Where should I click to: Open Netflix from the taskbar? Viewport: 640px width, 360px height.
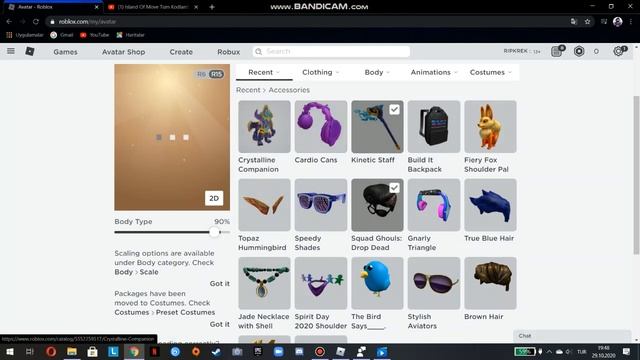pyautogui.click(x=154, y=351)
